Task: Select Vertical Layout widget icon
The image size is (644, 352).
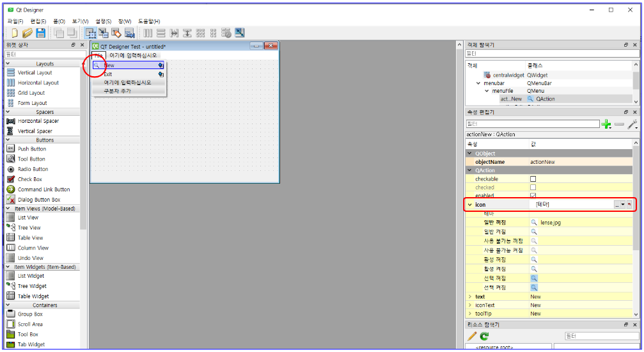Action: point(11,72)
